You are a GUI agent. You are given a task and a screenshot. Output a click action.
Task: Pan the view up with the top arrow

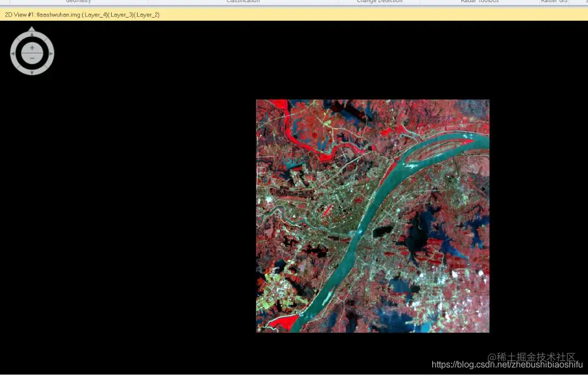pyautogui.click(x=32, y=35)
